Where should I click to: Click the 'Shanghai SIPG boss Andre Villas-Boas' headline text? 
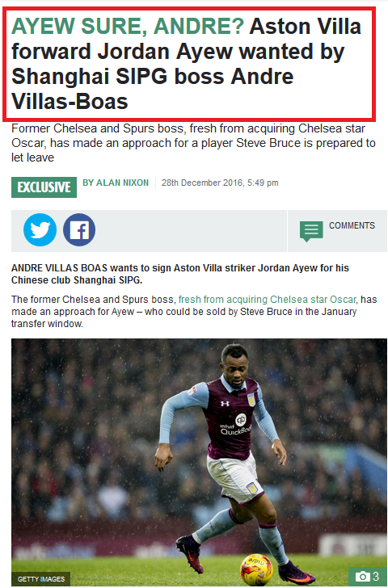click(152, 89)
